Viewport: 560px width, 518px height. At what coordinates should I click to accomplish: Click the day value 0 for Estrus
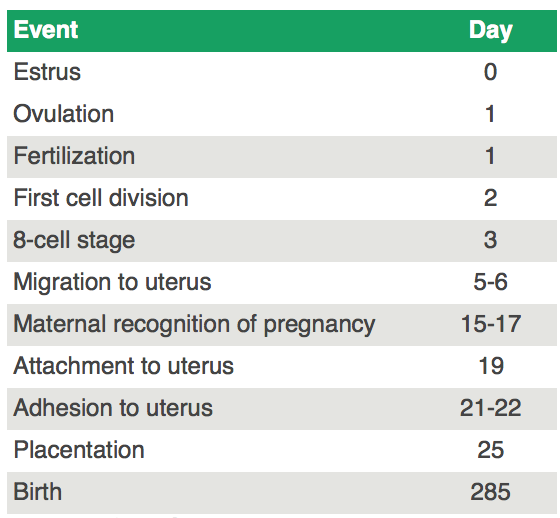pyautogui.click(x=490, y=72)
